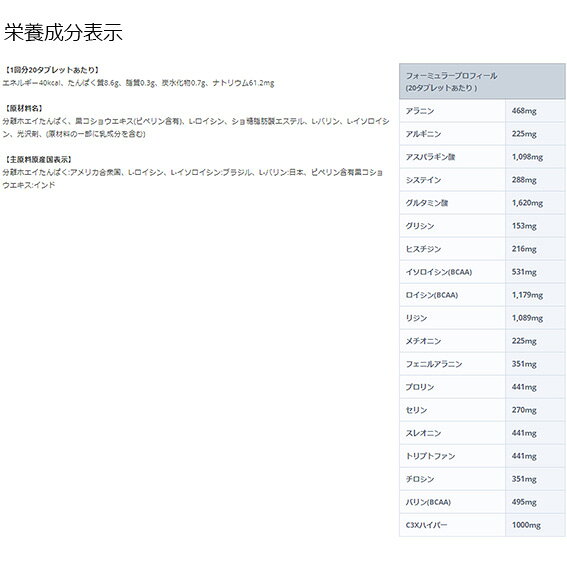This screenshot has height=567, width=567.
Task: Select the 【原材料名】 section label
Action: (x=23, y=108)
